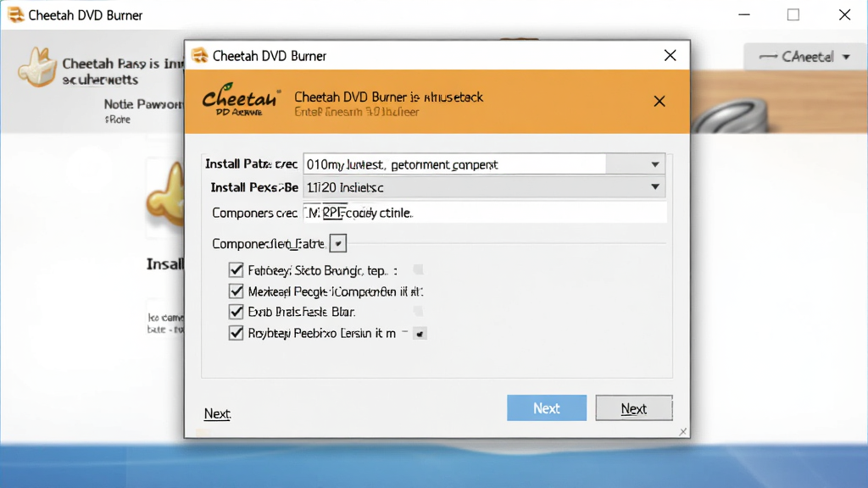The width and height of the screenshot is (868, 488).
Task: Click the banner heading 'Cheetah DVD Burner is'
Action: click(358, 97)
